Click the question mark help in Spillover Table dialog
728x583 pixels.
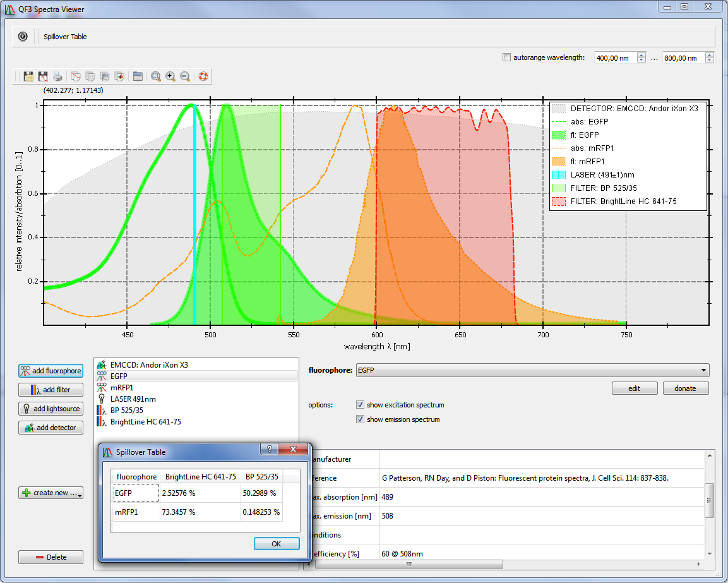pos(269,448)
